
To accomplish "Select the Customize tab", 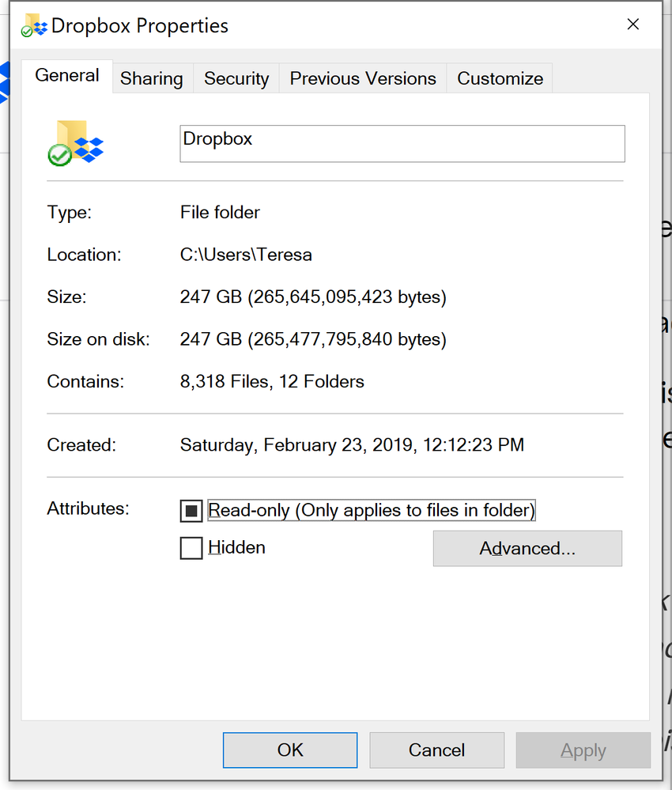I will [500, 77].
